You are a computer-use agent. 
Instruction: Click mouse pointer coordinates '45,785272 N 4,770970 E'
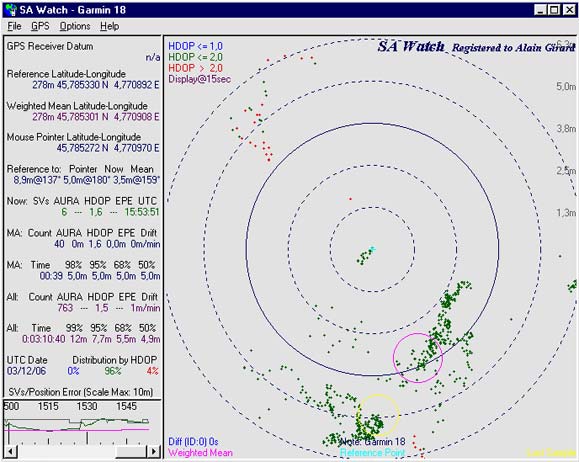pyautogui.click(x=108, y=148)
